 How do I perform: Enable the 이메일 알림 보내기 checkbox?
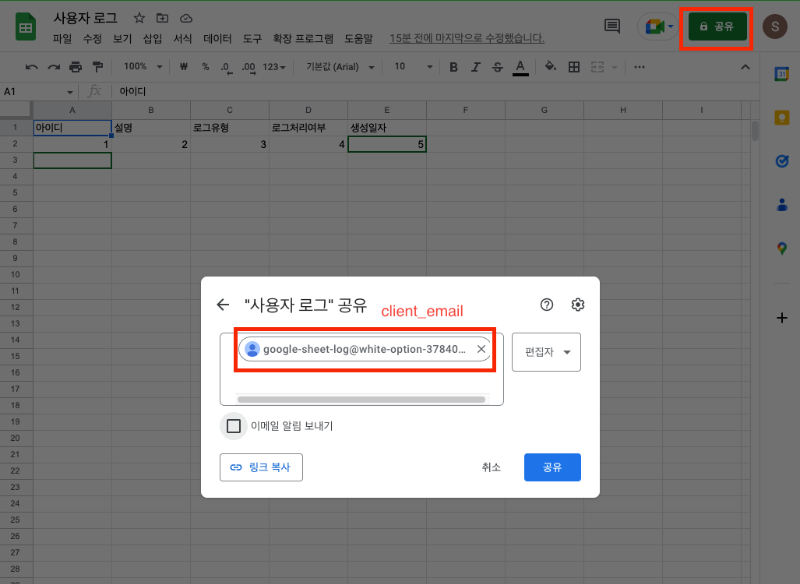(x=233, y=425)
